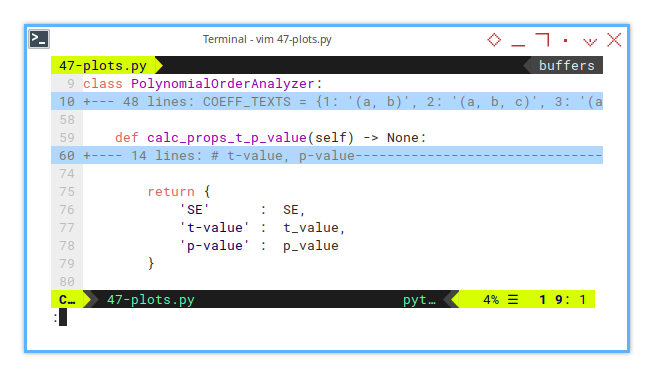Viewport: 654px width, 377px height.
Task: Click the 'p-value' dictionary key
Action: click(214, 245)
